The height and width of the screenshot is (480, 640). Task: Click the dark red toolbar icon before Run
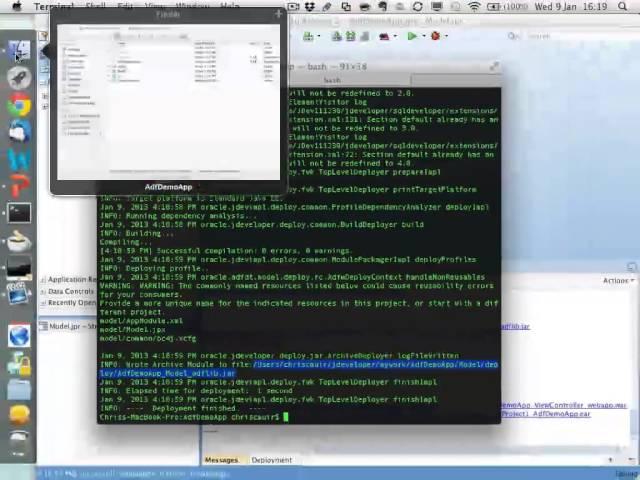pos(384,36)
